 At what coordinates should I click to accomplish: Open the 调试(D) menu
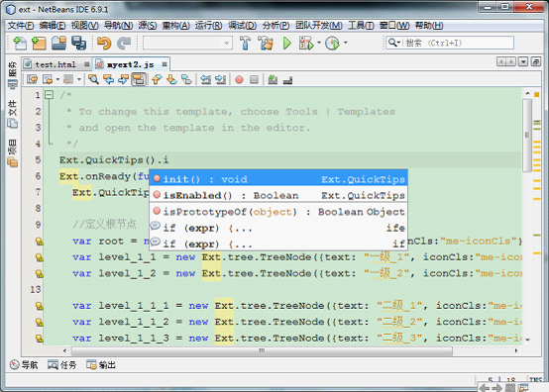pos(242,26)
